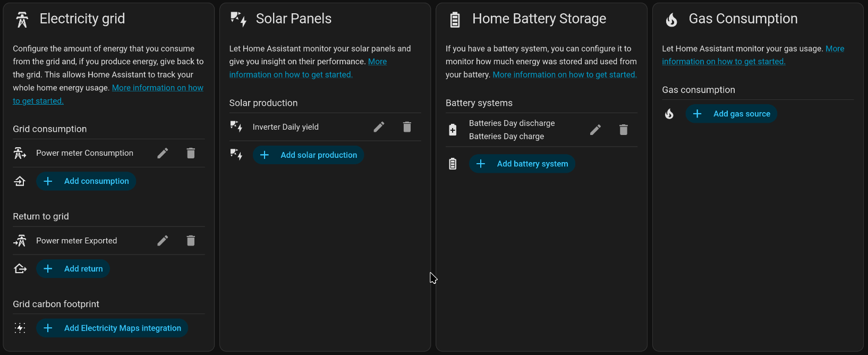This screenshot has height=355, width=868.
Task: Delete Inverter Daily yield source
Action: click(x=407, y=127)
